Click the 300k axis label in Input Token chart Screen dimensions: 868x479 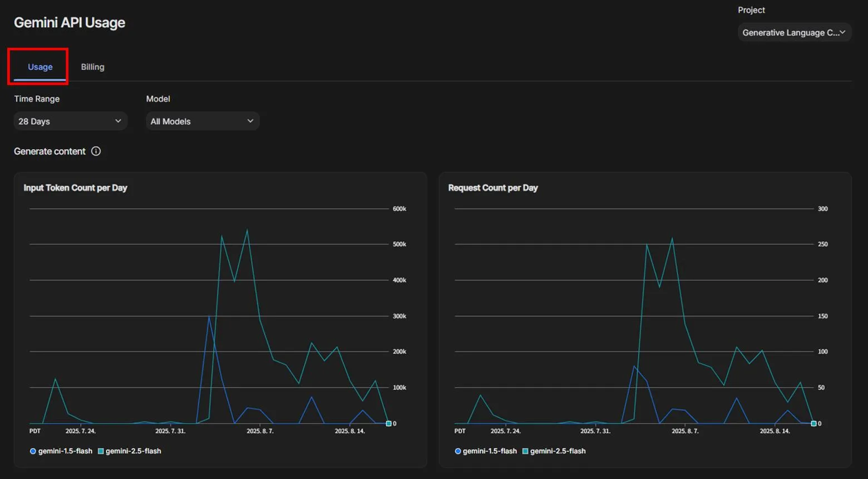[400, 316]
